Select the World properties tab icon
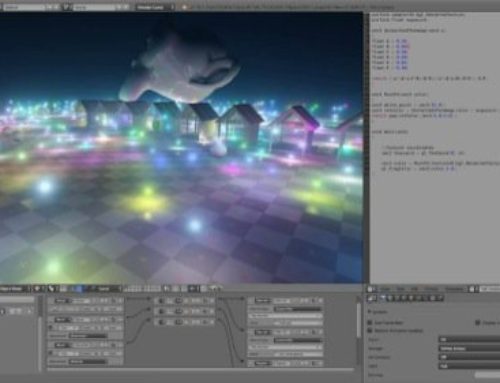The width and height of the screenshot is (500, 383). tap(404, 298)
